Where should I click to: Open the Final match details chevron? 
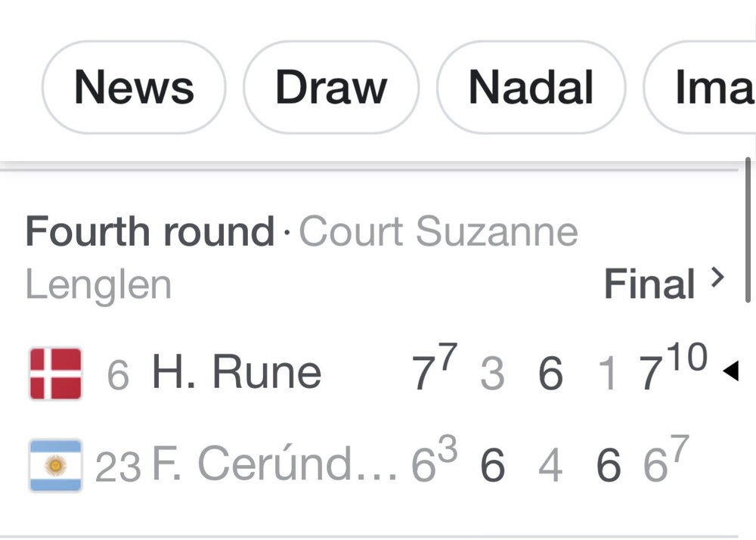coord(717,278)
